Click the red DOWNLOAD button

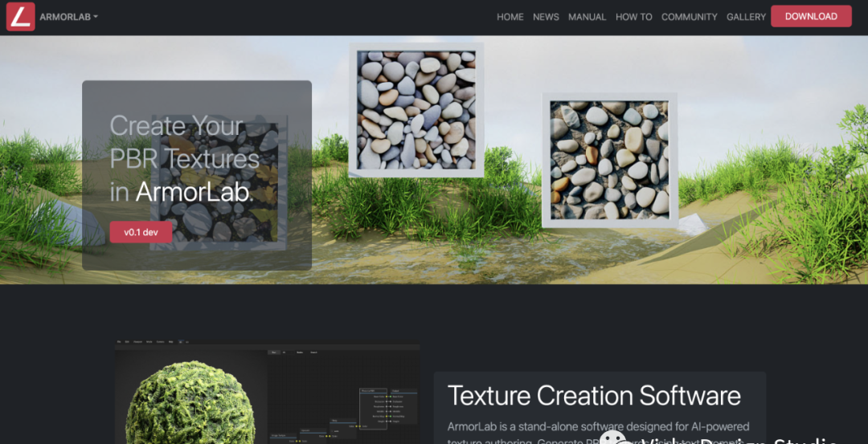tap(811, 16)
